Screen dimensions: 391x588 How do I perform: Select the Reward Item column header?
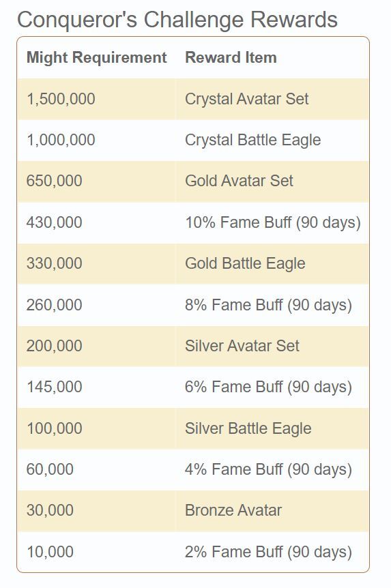231,57
